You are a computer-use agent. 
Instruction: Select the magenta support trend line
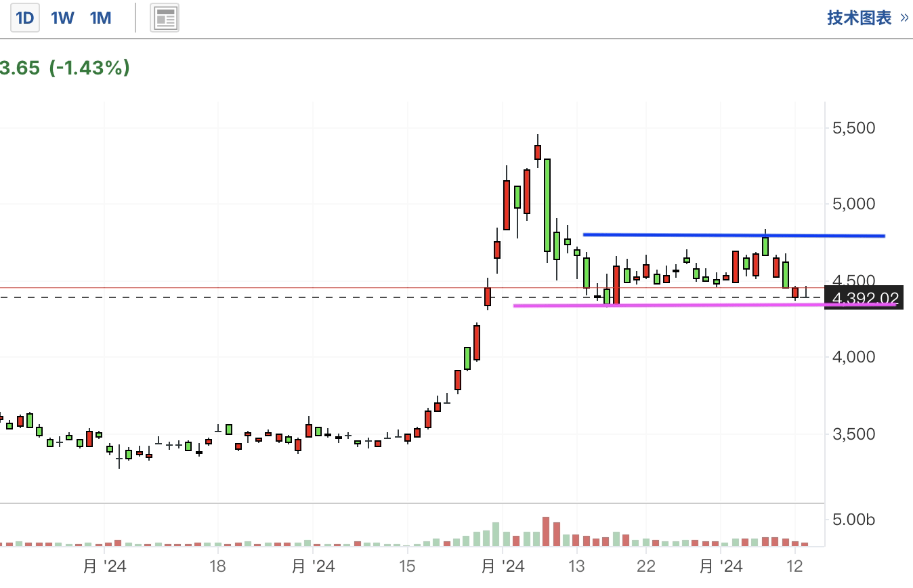tap(704, 305)
